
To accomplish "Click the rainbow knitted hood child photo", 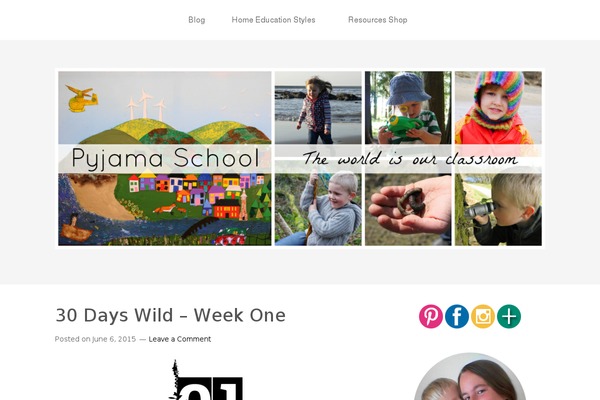I will point(498,108).
